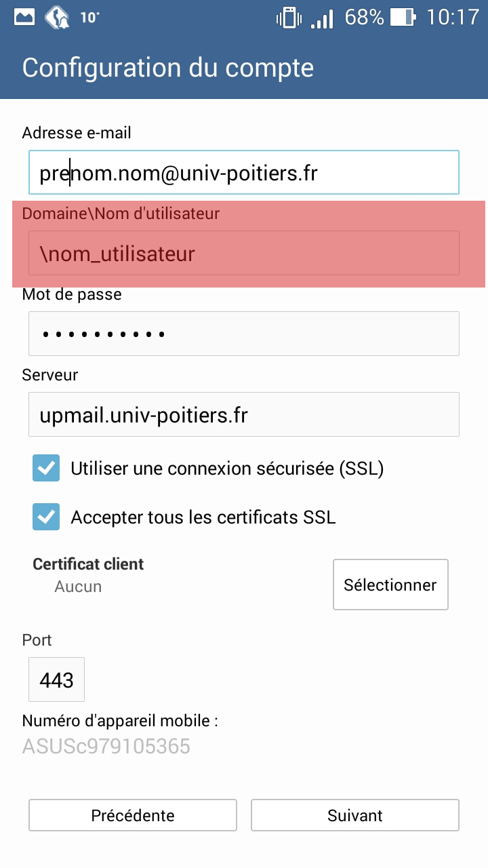Image resolution: width=488 pixels, height=868 pixels.
Task: Tap the battery level icon
Action: click(x=403, y=17)
